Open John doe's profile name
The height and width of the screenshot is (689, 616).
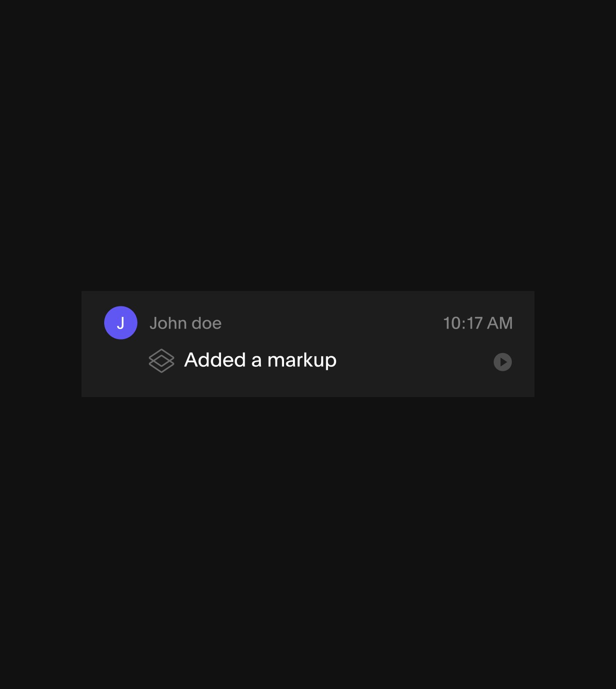[x=186, y=323]
